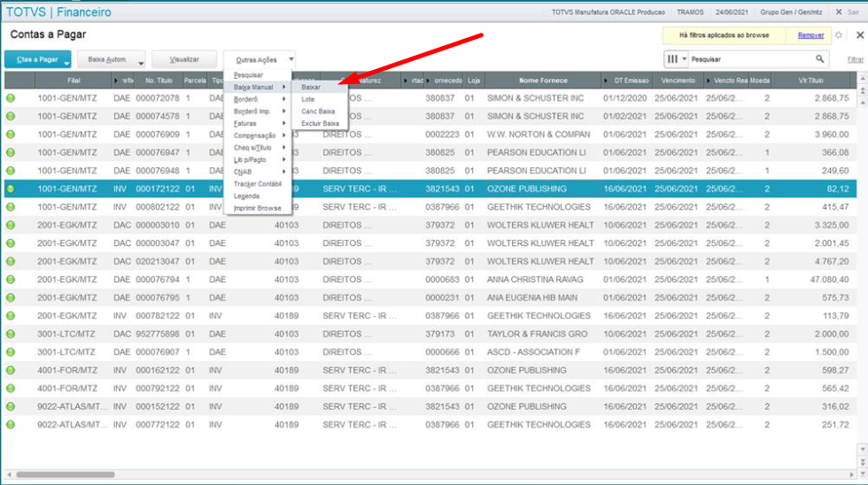Open the Ctas a Pagar dropdown arrow

coord(66,64)
